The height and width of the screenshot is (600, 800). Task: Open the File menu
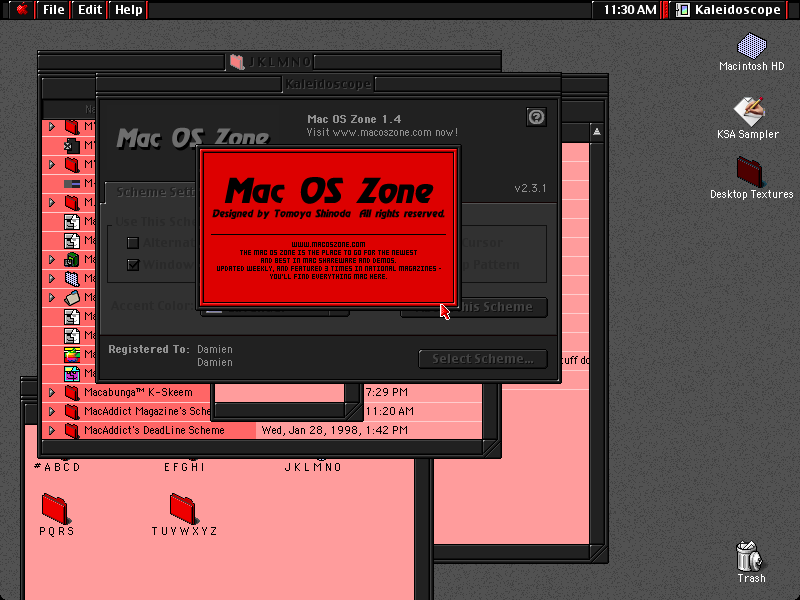[54, 10]
